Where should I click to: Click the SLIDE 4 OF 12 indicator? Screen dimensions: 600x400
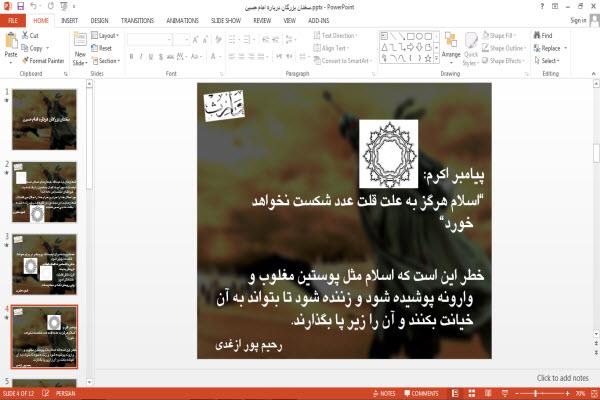(18, 393)
